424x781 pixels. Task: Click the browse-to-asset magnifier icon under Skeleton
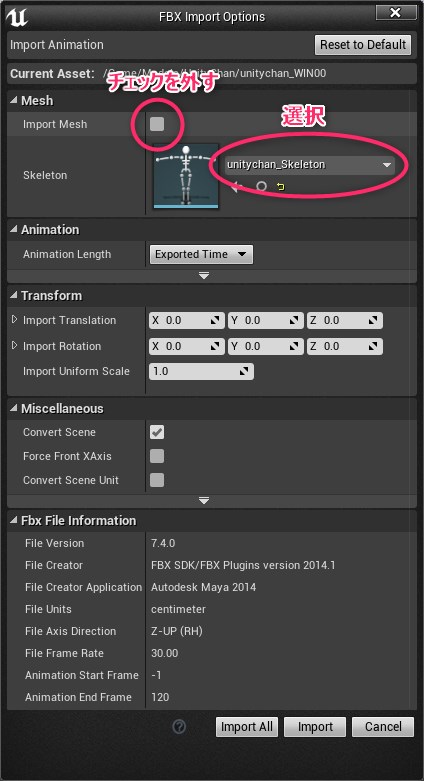click(261, 187)
